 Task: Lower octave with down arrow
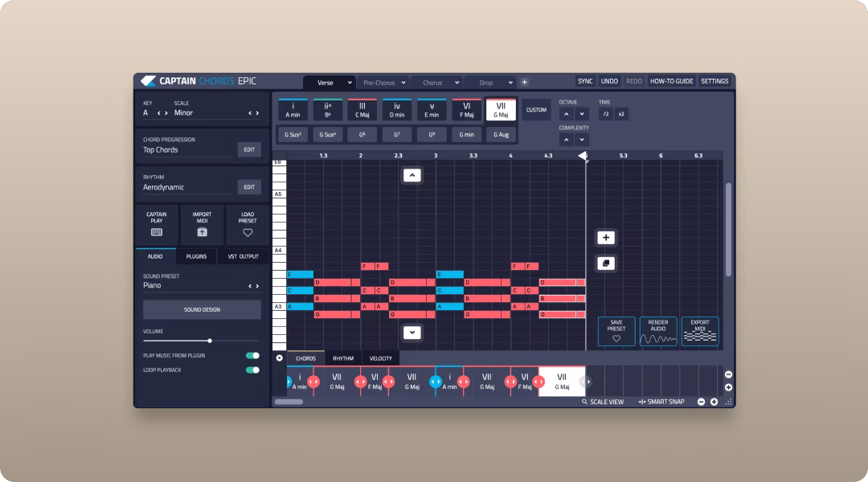[582, 114]
